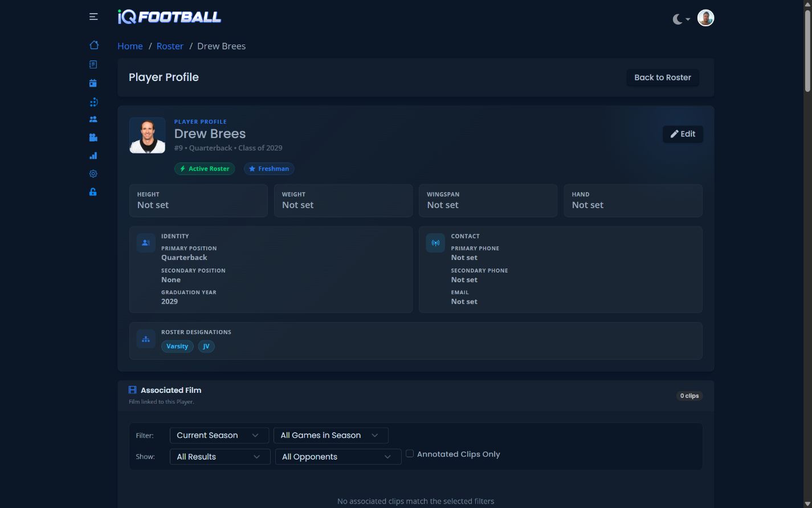Image resolution: width=812 pixels, height=508 pixels.
Task: Click the Identity card icon
Action: [146, 243]
